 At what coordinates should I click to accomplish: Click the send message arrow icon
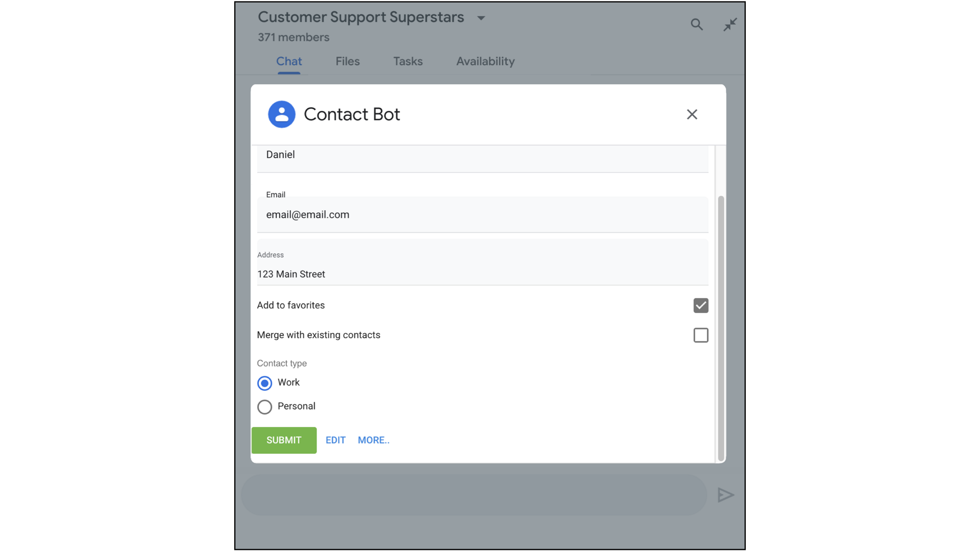[726, 495]
